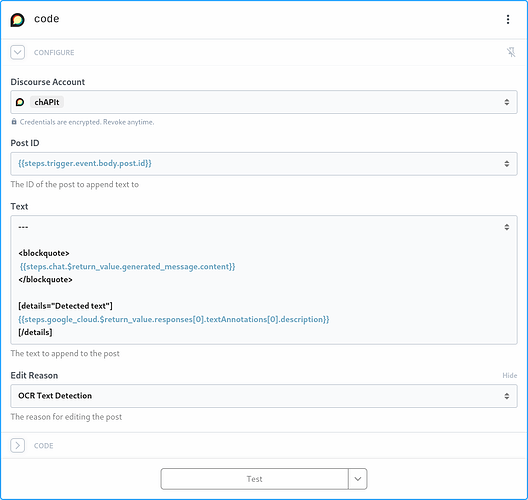This screenshot has height=500, width=528.
Task: Click the [/details] closing line
Action: 35,332
